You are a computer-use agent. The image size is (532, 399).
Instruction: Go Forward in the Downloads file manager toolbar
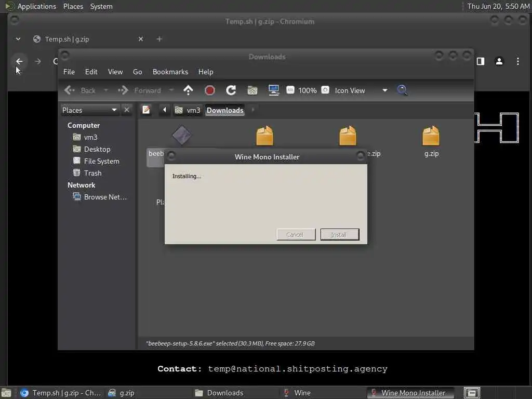139,90
